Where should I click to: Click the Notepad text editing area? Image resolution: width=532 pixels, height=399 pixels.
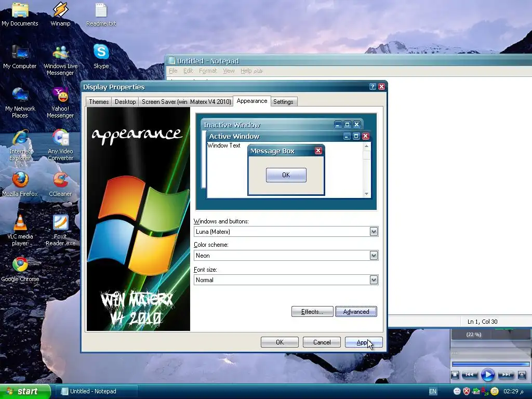(x=459, y=195)
